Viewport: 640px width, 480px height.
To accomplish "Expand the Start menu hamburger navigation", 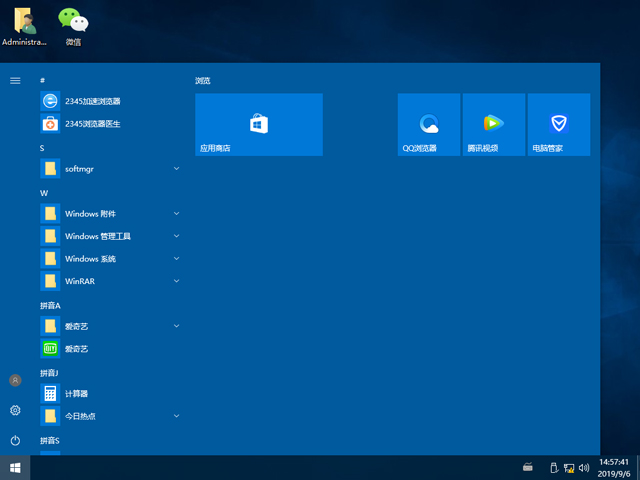I will pos(15,80).
